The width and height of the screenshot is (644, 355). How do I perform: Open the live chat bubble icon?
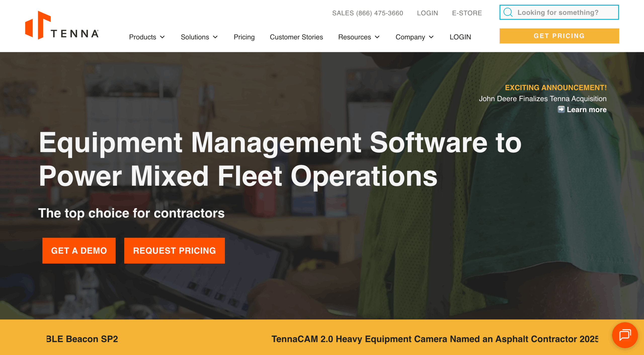click(625, 335)
